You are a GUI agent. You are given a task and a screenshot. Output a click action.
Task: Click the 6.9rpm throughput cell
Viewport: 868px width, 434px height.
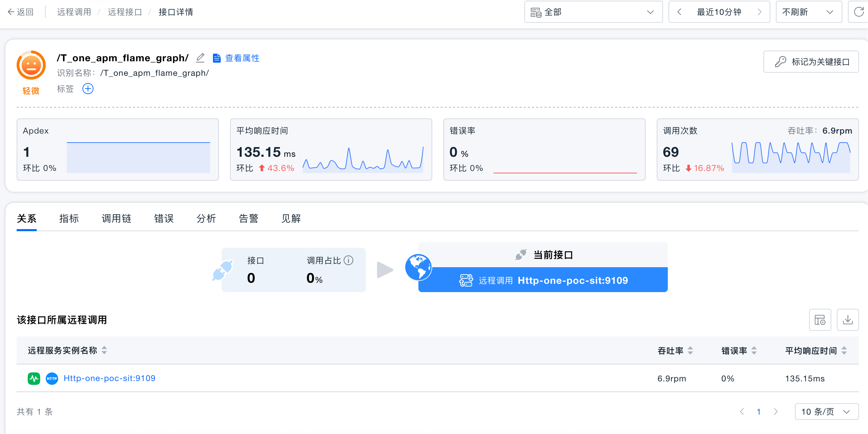pos(672,379)
